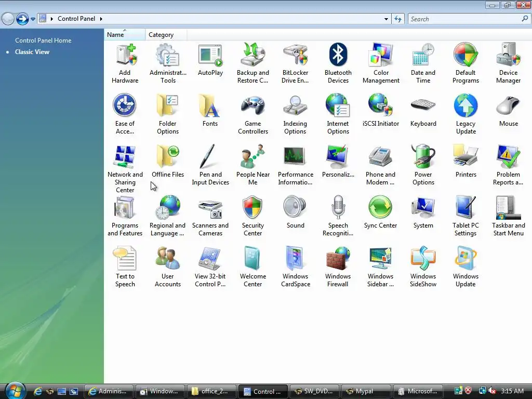Image resolution: width=532 pixels, height=399 pixels.
Task: Open Game Controllers
Action: point(253,114)
